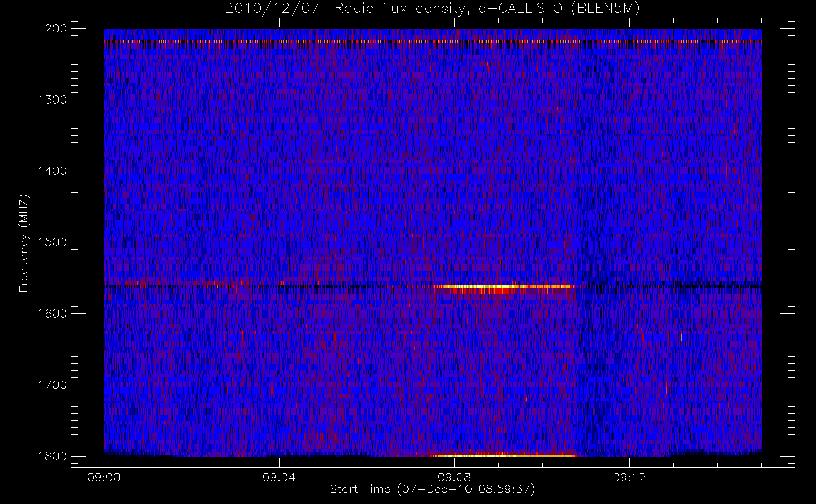Click the 1200 frequency axis label

[x=52, y=29]
